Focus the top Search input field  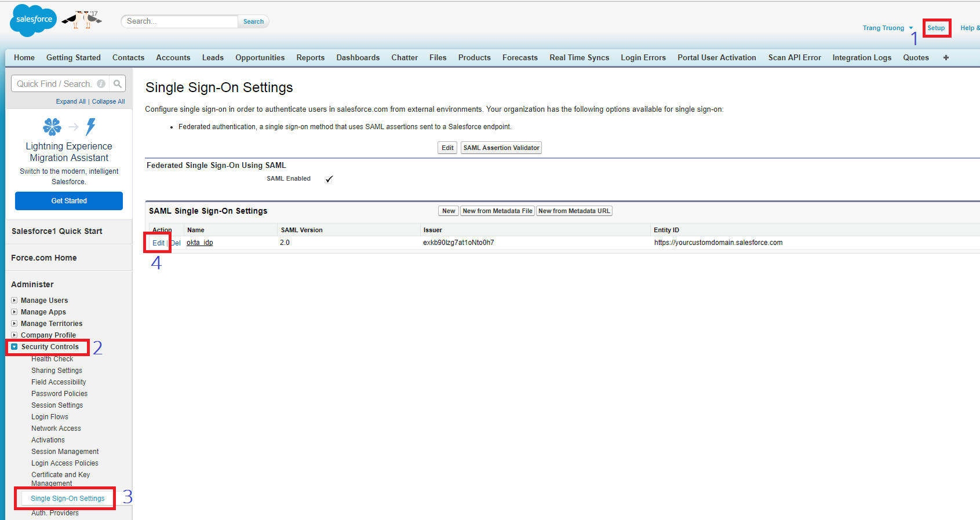point(180,21)
